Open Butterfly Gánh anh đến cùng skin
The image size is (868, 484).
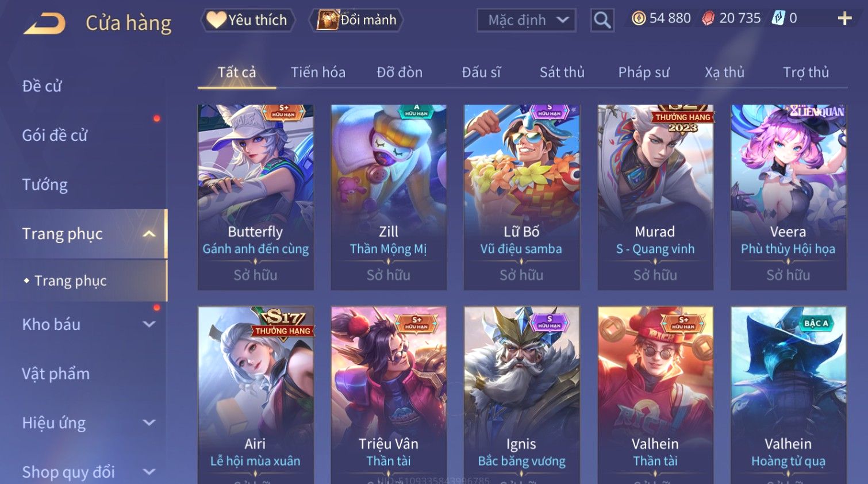[256, 197]
